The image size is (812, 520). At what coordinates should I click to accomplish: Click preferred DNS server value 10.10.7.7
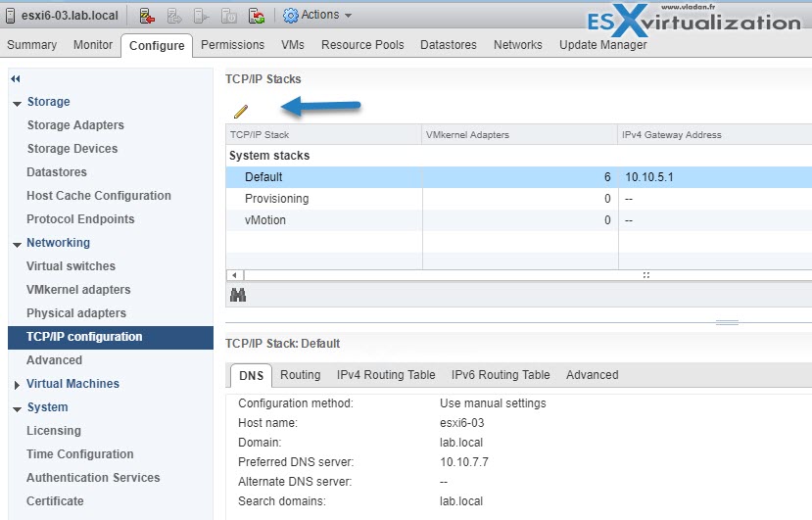click(464, 462)
